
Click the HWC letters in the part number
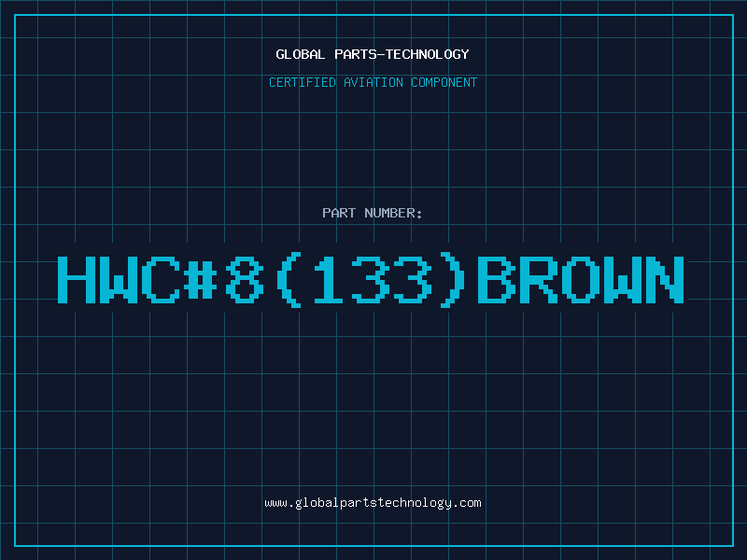point(120,279)
